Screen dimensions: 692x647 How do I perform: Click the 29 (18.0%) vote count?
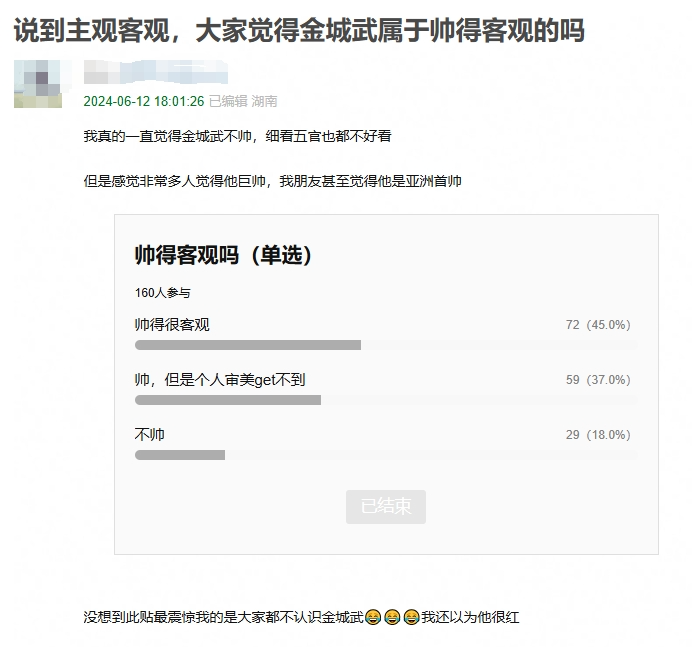click(x=597, y=435)
